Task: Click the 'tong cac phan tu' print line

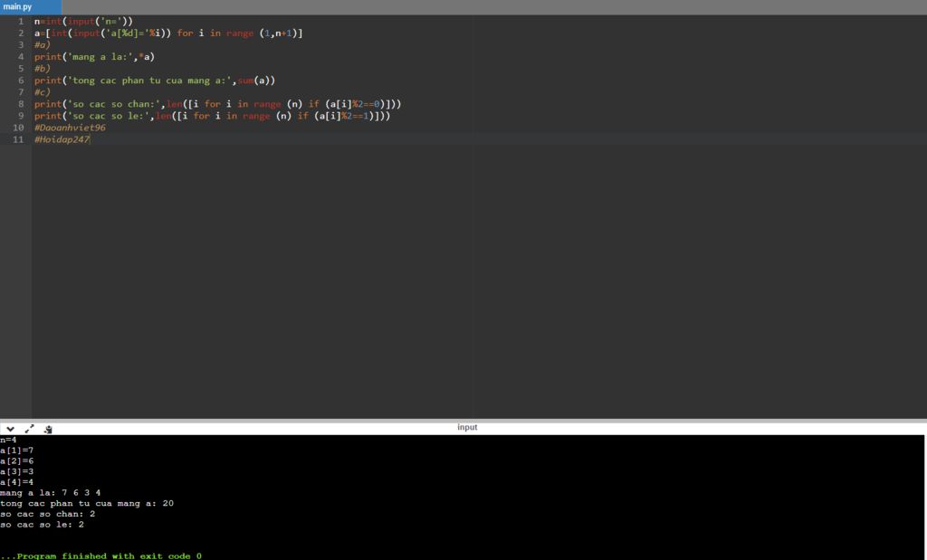Action: [x=155, y=81]
